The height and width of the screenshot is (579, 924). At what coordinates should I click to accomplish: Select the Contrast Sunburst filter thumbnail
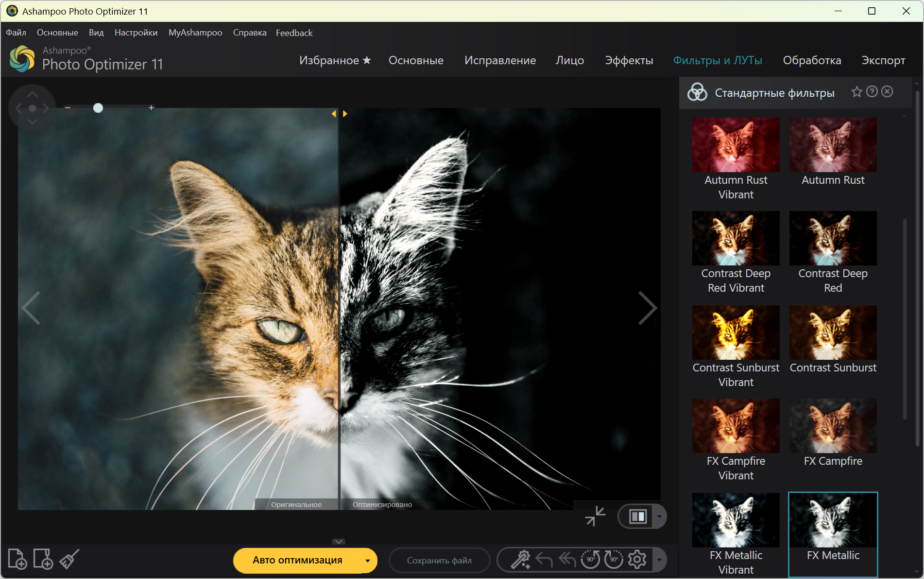pos(833,333)
